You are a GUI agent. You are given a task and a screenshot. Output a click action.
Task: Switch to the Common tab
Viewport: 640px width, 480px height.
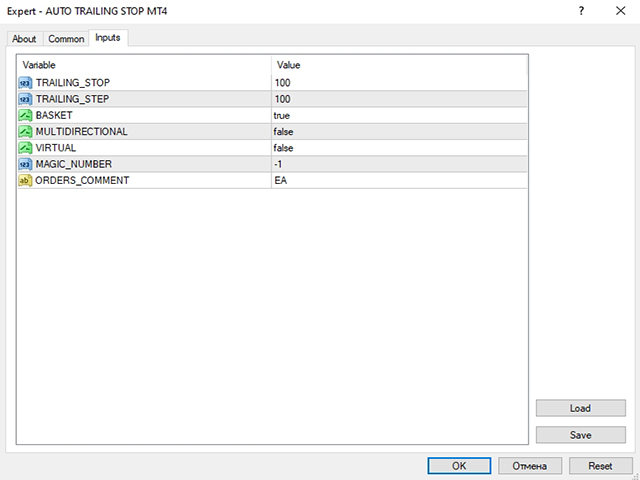click(66, 39)
